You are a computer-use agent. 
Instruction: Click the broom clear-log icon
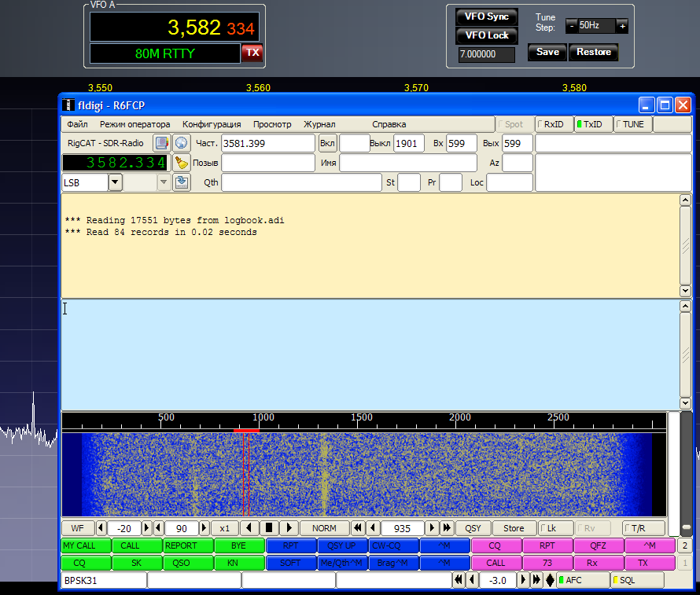coord(182,163)
